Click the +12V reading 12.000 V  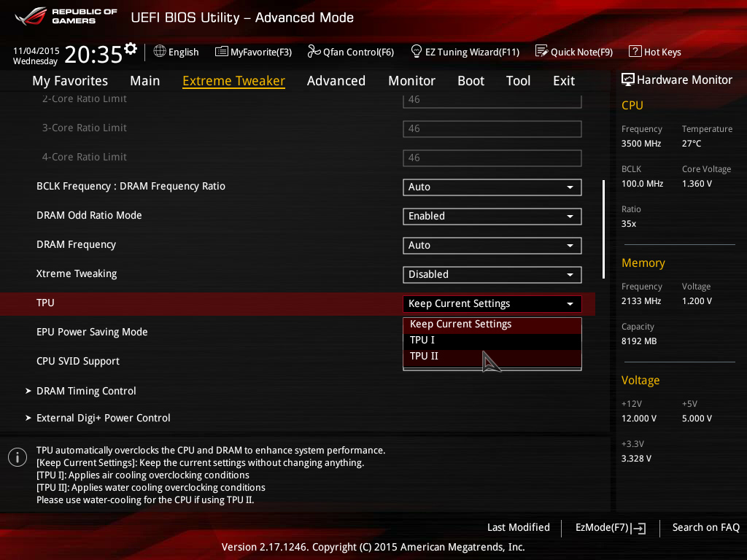pos(639,419)
